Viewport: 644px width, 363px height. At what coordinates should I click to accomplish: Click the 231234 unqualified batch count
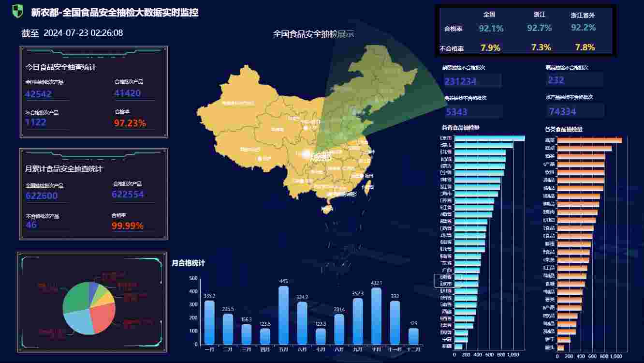click(460, 81)
